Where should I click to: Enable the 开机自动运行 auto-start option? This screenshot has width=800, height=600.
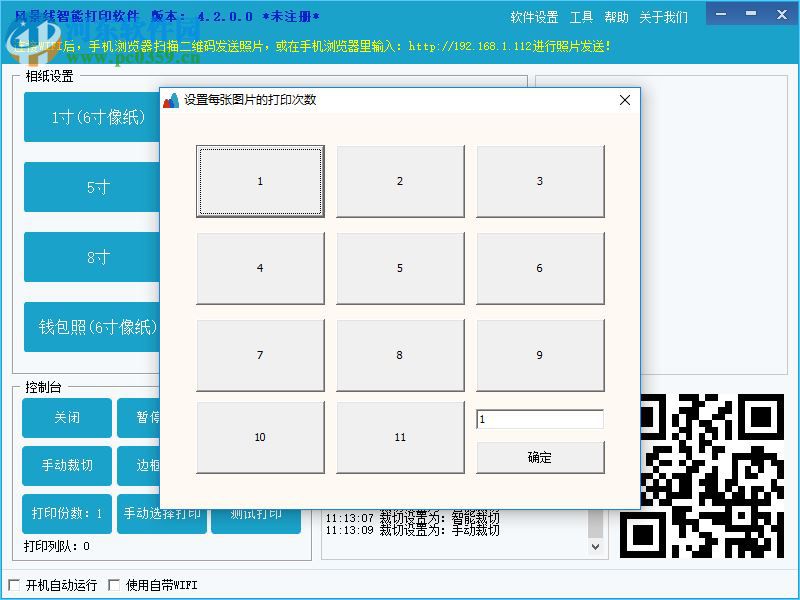(x=14, y=585)
